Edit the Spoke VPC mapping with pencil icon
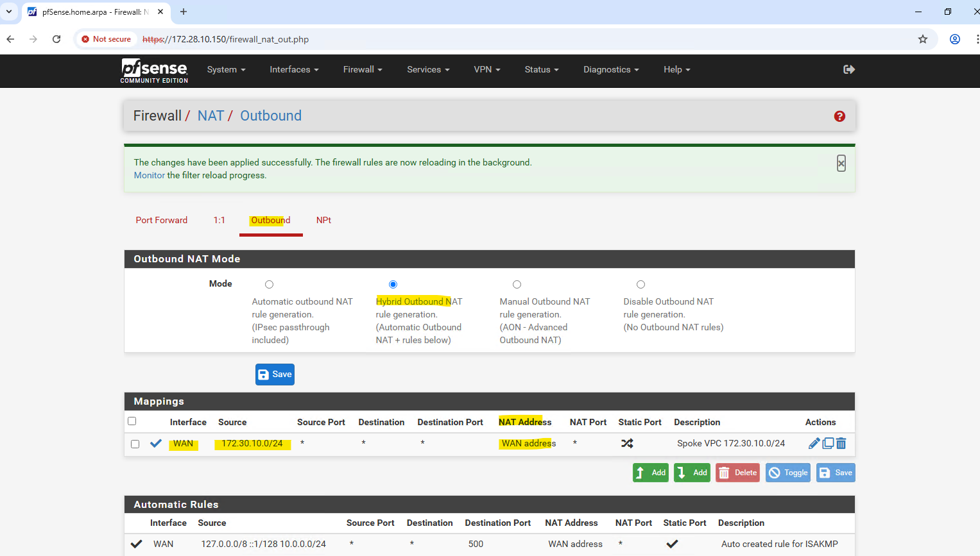Viewport: 980px width, 556px height. click(x=814, y=443)
